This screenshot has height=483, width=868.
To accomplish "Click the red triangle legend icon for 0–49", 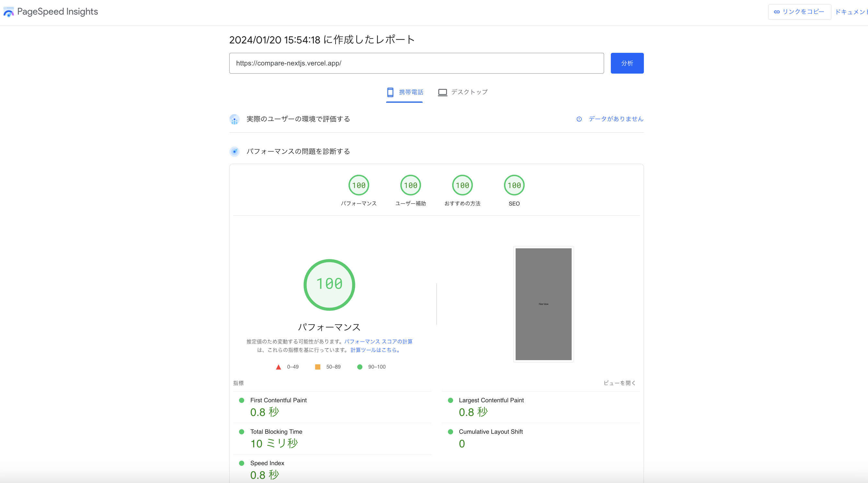I will point(278,367).
